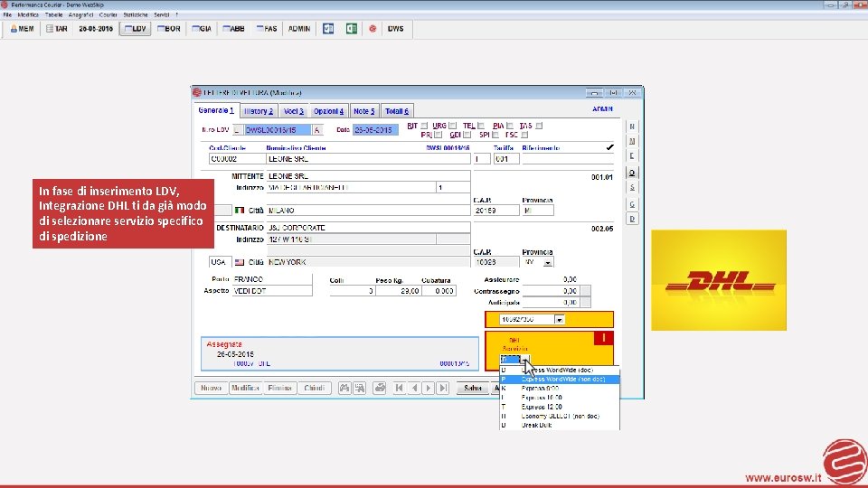Go to first record
Screen dimensions: 868x488
[399, 389]
